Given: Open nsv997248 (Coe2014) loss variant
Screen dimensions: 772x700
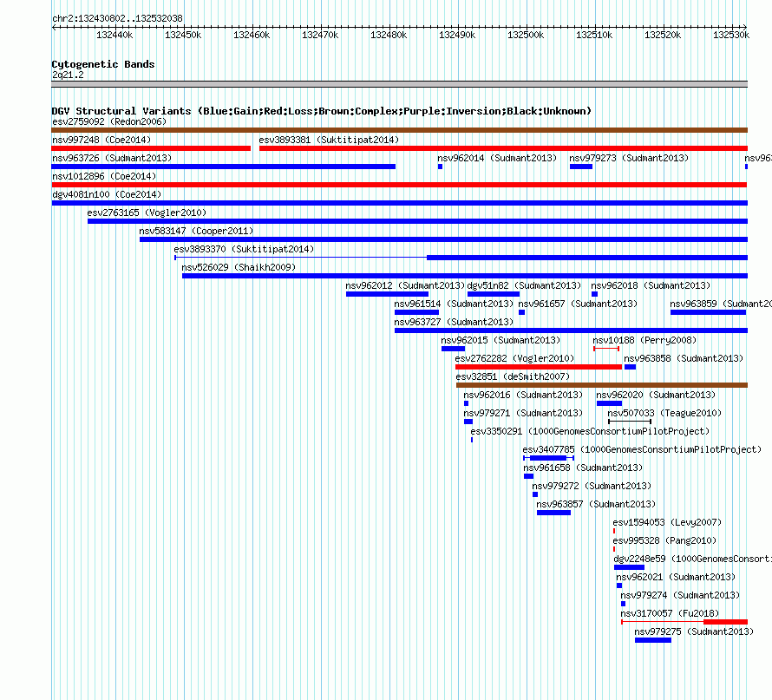Looking at the screenshot, I should tap(101, 140).
